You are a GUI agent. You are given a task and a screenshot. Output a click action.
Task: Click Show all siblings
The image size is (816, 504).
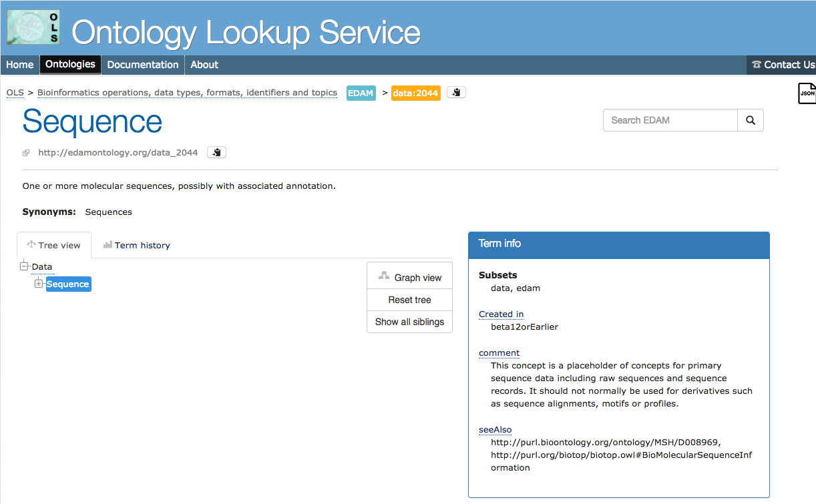pos(409,322)
